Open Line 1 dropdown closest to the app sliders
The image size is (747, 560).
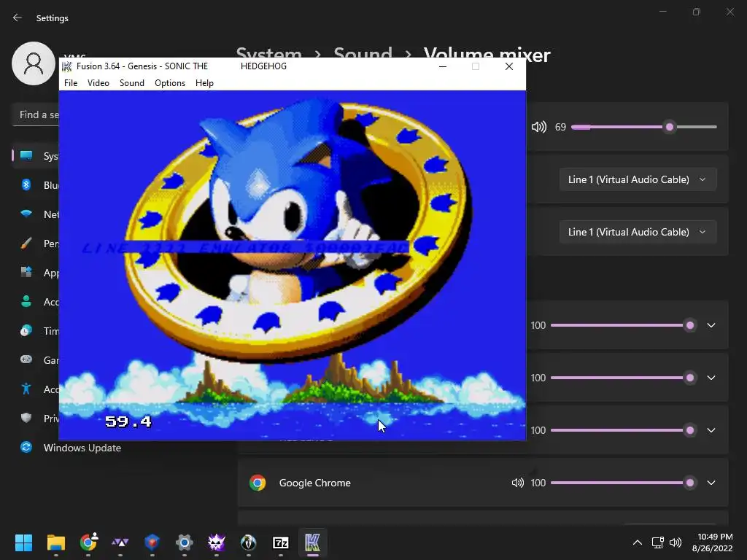[638, 232]
